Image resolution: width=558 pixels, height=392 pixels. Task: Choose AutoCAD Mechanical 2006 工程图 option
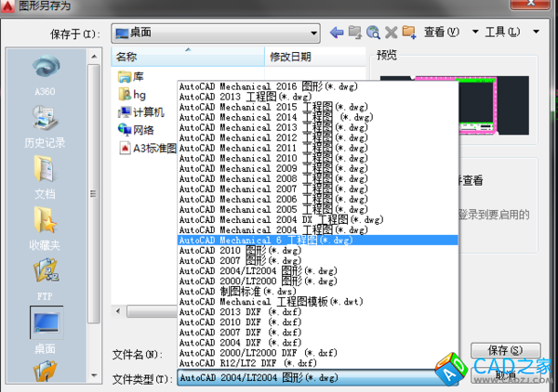tap(317, 200)
